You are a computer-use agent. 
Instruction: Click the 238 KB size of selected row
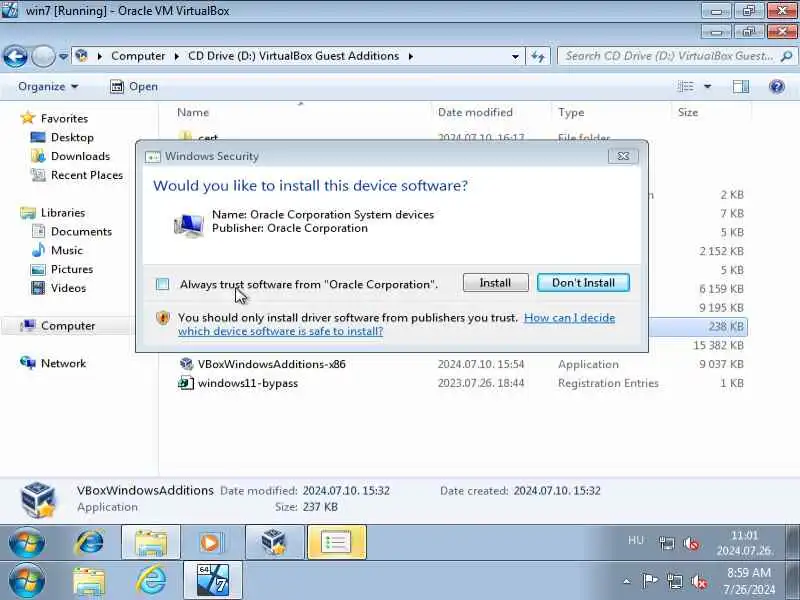[x=726, y=326]
